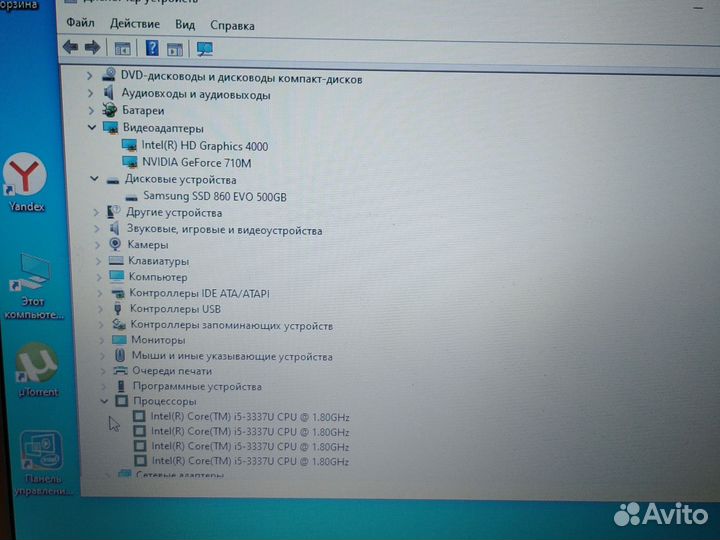Image resolution: width=720 pixels, height=540 pixels.
Task: Select the Yandex browser desktop shortcut
Action: (x=25, y=182)
